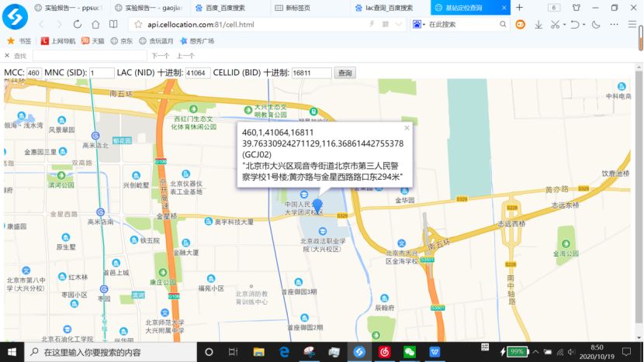Click the blue location marker pin
The height and width of the screenshot is (362, 644).
317,205
